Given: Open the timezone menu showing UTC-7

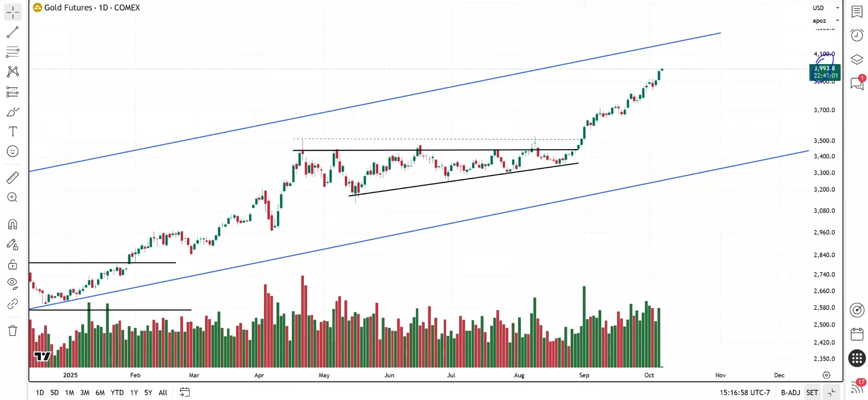Looking at the screenshot, I should point(745,393).
